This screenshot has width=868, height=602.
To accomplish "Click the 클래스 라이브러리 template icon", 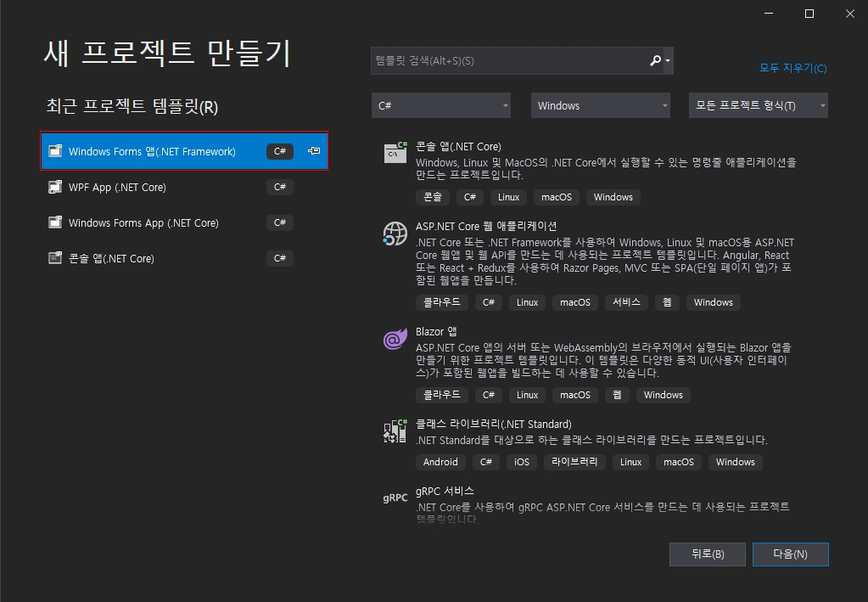I will (x=395, y=431).
